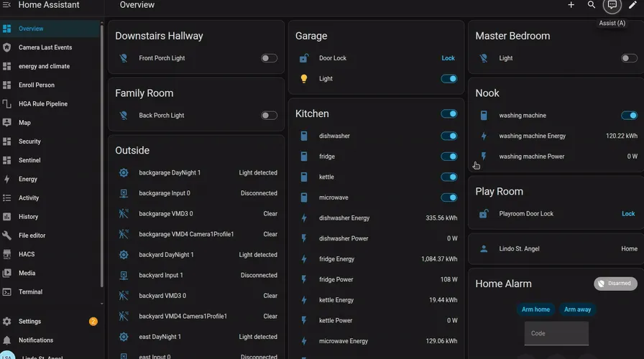Open energy and climate dashboard

[50, 66]
